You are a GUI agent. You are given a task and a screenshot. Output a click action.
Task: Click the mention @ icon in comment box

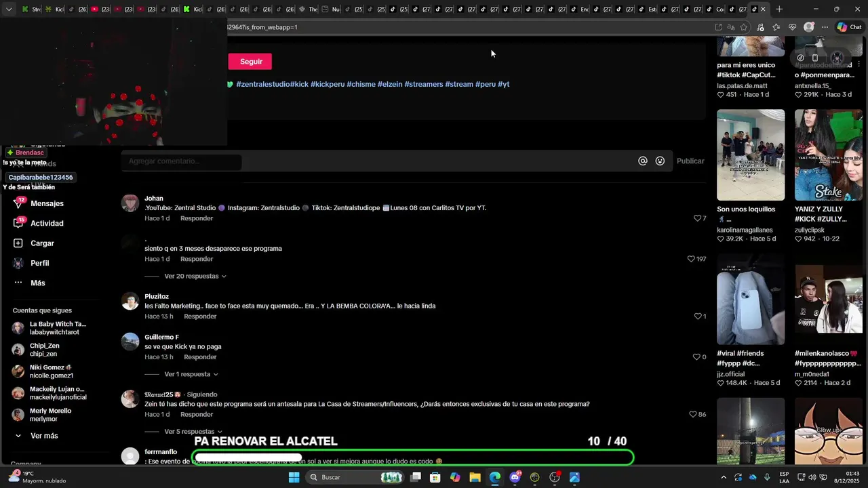click(643, 161)
